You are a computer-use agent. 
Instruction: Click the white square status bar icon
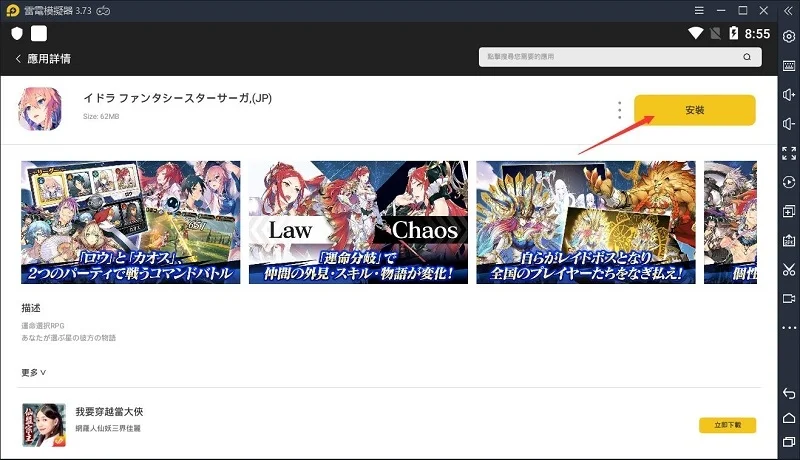point(39,34)
